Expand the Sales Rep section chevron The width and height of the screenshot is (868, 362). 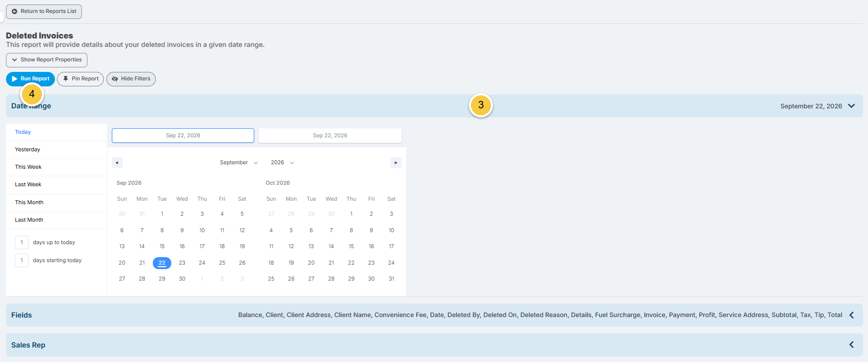[852, 345]
